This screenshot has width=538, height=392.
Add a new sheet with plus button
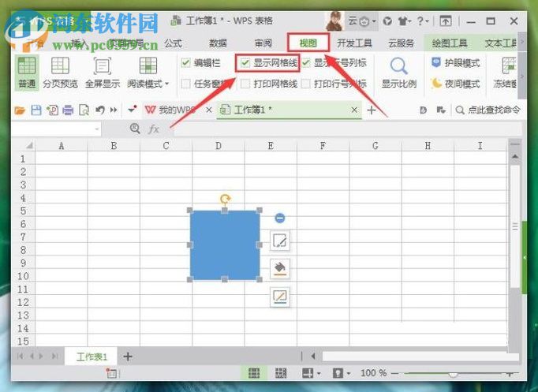coord(128,357)
